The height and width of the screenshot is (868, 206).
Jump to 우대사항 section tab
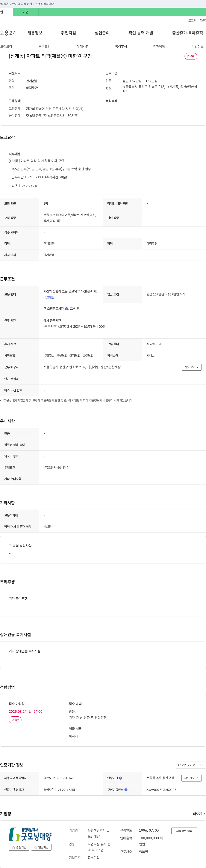pyautogui.click(x=83, y=46)
